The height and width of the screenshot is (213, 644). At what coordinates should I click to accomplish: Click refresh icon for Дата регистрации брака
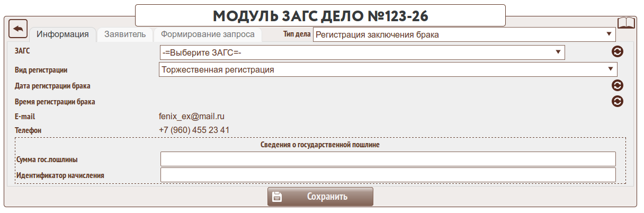(x=618, y=85)
